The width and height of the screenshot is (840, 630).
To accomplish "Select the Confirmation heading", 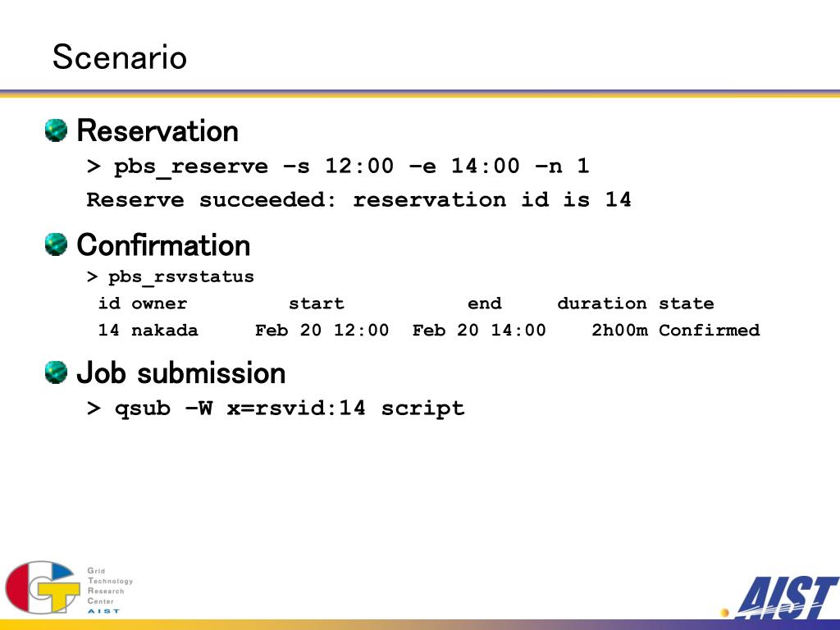I will point(163,245).
